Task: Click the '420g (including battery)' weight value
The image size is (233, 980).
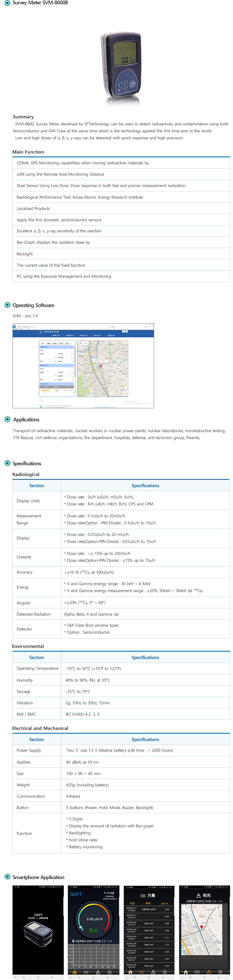Action: (87, 785)
